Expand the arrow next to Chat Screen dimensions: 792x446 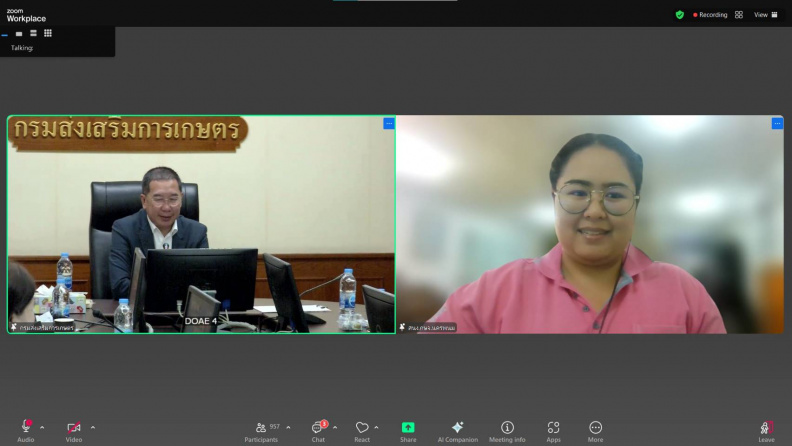click(335, 427)
